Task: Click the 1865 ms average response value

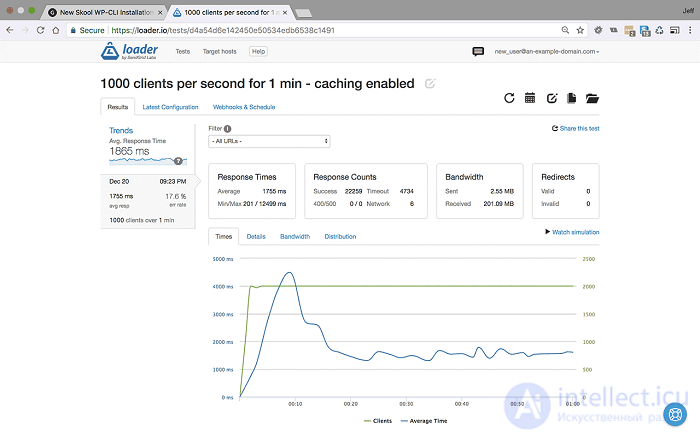Action: tap(129, 151)
